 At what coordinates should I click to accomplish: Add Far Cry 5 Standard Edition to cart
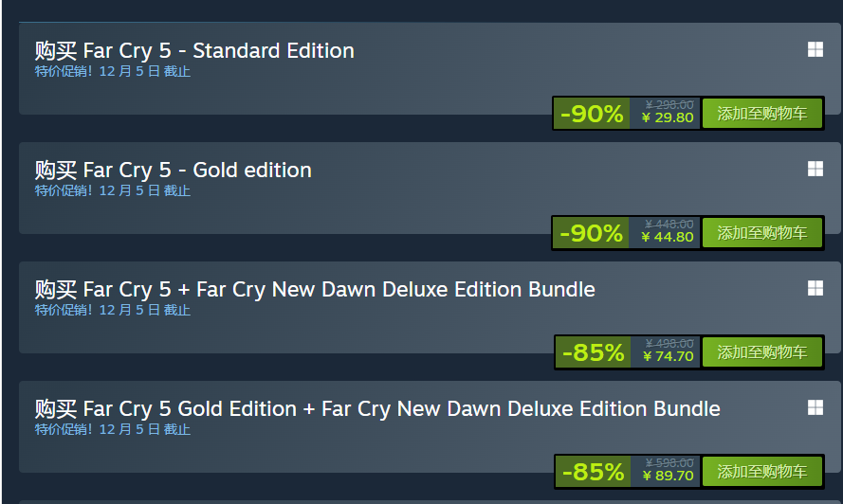tap(762, 114)
